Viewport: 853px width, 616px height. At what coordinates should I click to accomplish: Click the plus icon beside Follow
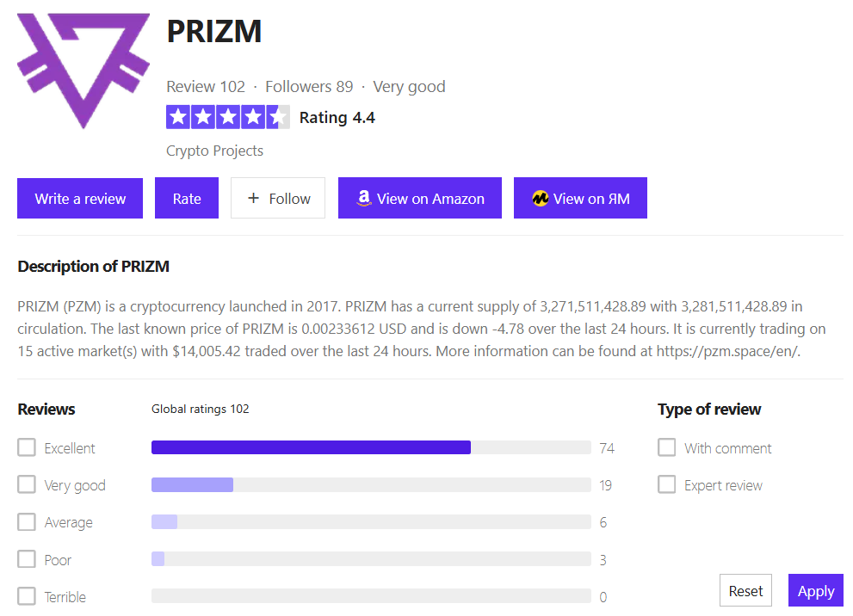pyautogui.click(x=253, y=199)
